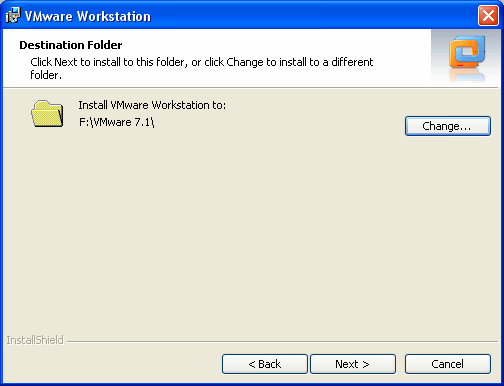This screenshot has height=386, width=504.
Task: Click the 'Click Next to install' instruction line
Action: click(x=202, y=62)
